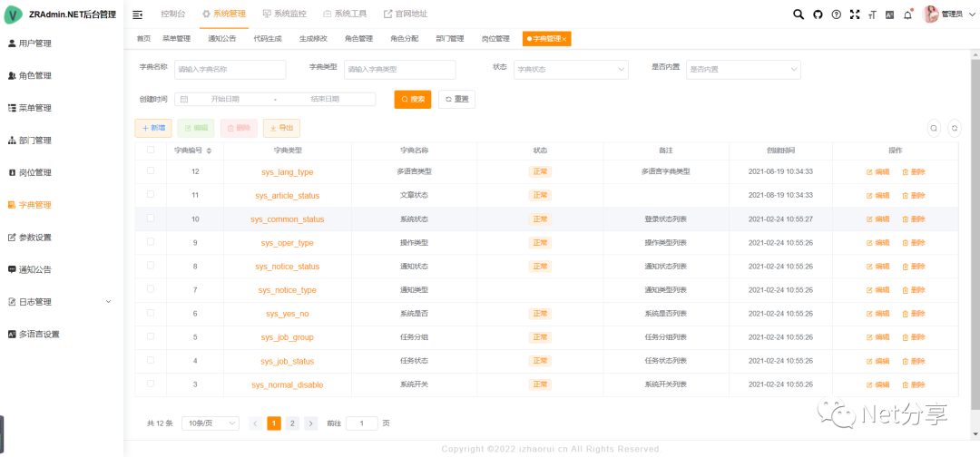Click the 重置 button
This screenshot has width=980, height=457.
point(456,99)
